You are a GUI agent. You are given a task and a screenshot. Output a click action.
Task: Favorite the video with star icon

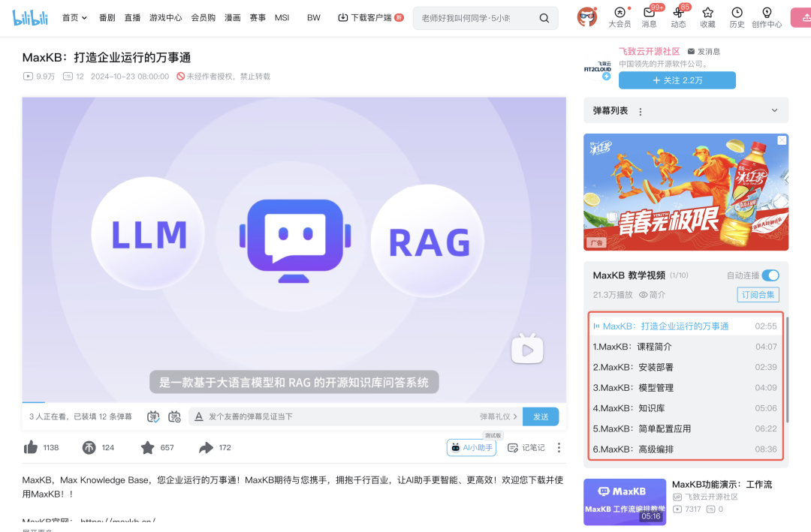tap(147, 448)
